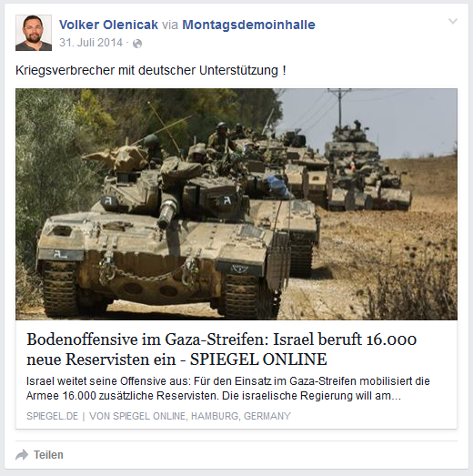Screen dimensions: 473x476
Task: Click the SPIEGEL.DE source domain
Action: 52,416
